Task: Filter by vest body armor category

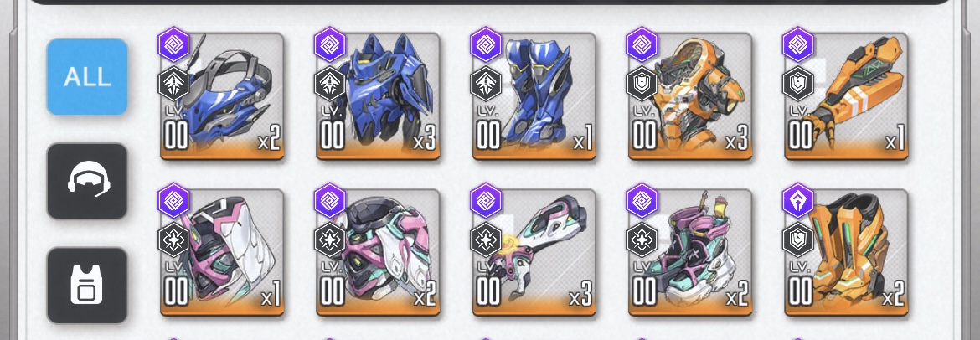Action: pos(87,285)
